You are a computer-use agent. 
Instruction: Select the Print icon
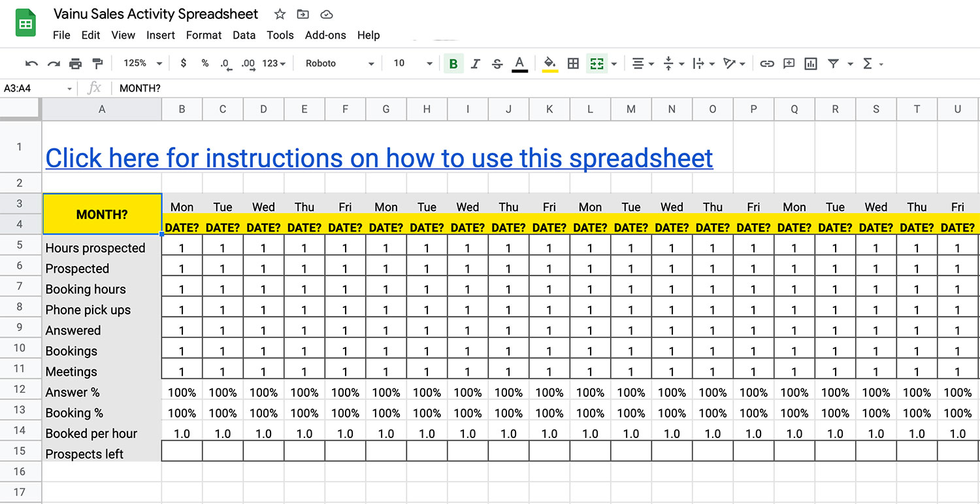75,63
